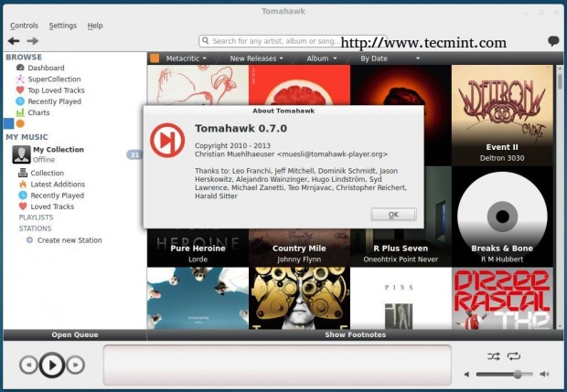567x392 pixels.
Task: Select Latest Additions in sidebar
Action: 58,184
